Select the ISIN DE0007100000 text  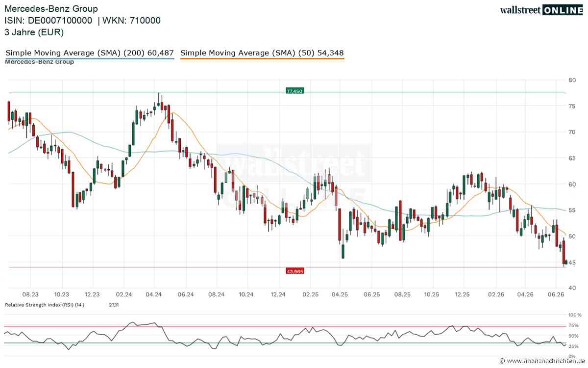pos(48,21)
